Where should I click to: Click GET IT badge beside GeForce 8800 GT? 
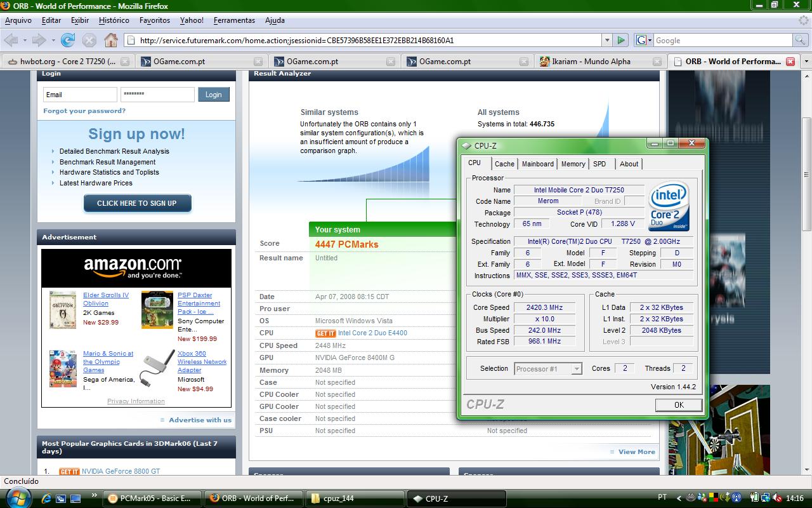tap(69, 472)
